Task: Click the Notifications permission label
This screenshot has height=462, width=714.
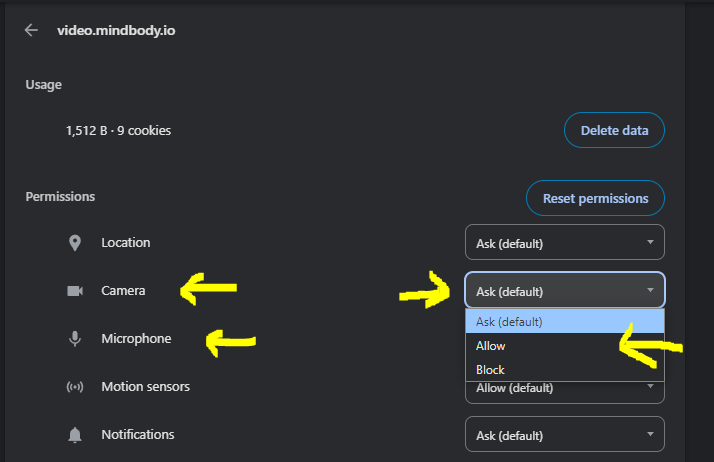Action: pyautogui.click(x=138, y=435)
